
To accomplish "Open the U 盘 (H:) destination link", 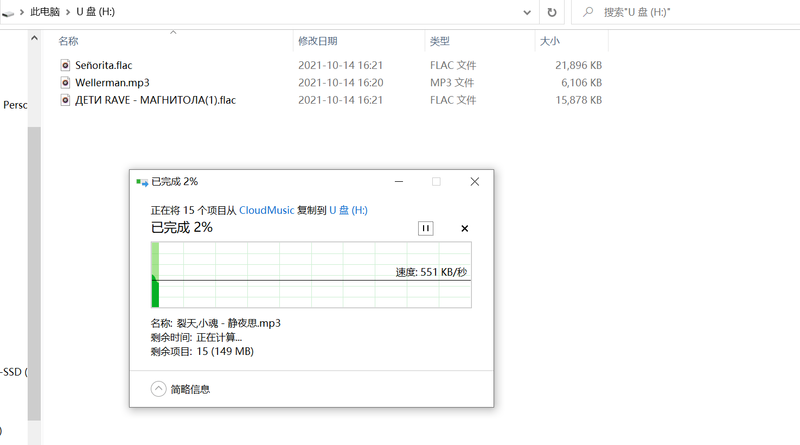I will (348, 210).
